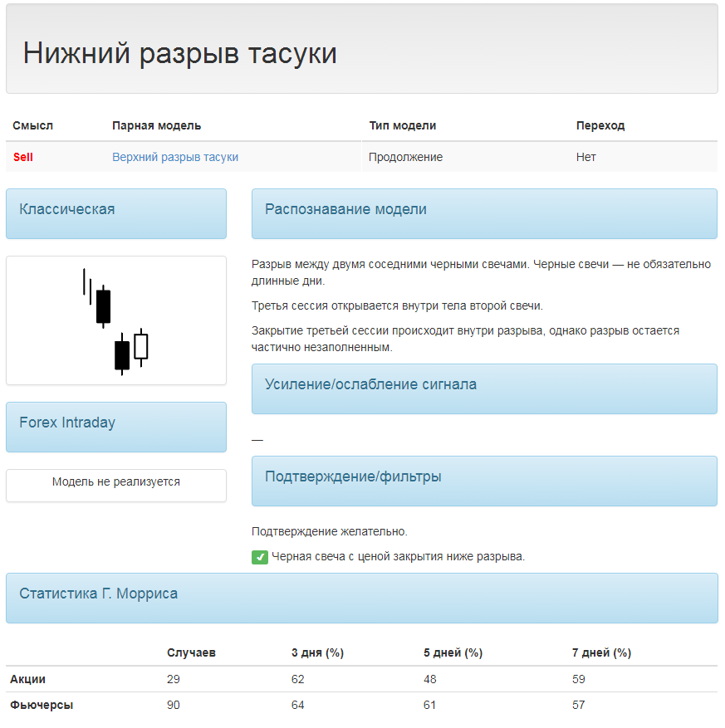This screenshot has width=725, height=728.
Task: Click the Подтверждение/фильтры header
Action: (484, 481)
